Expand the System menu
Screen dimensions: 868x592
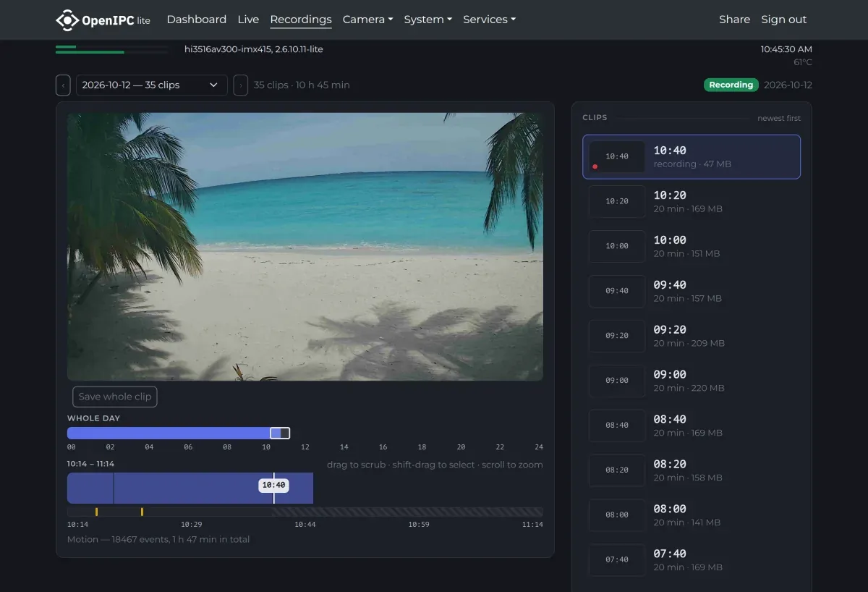click(427, 20)
